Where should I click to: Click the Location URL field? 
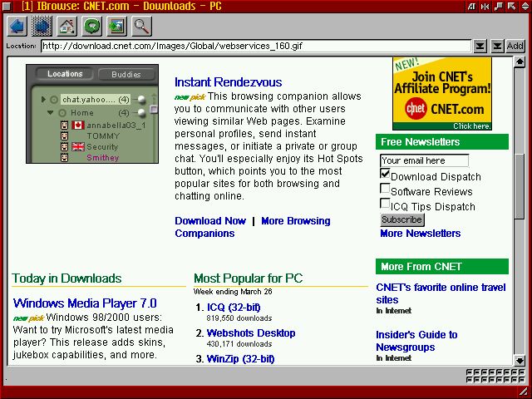256,46
